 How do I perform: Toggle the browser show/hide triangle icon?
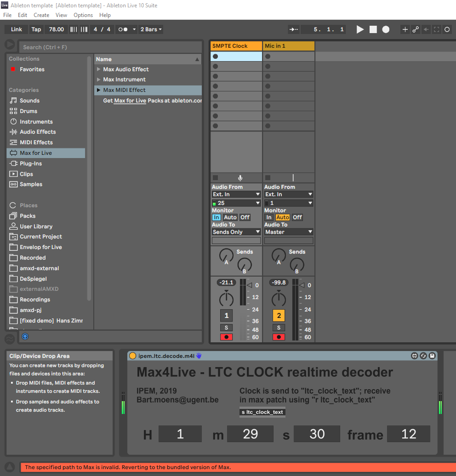9,44
